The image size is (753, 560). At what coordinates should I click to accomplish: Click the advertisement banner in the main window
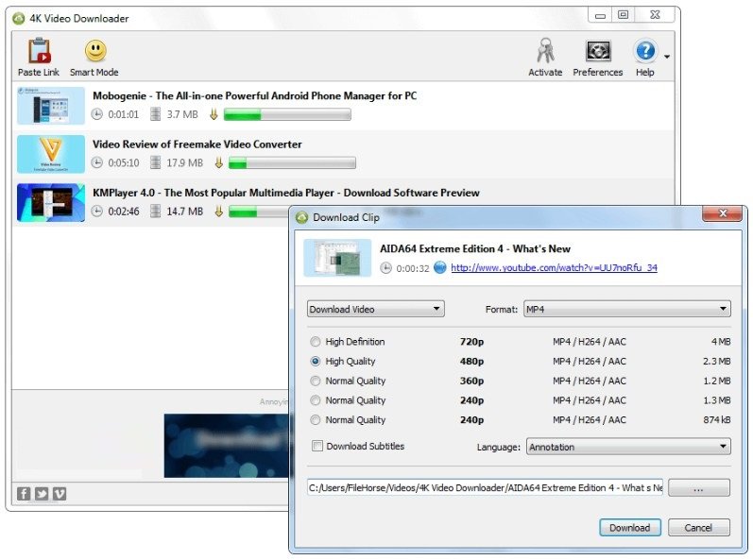click(226, 446)
